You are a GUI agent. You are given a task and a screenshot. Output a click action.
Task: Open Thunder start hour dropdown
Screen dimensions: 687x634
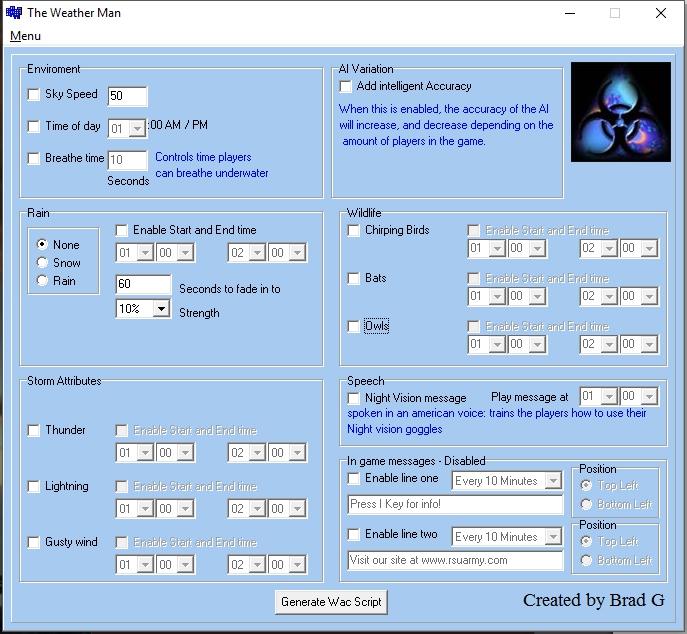point(135,453)
